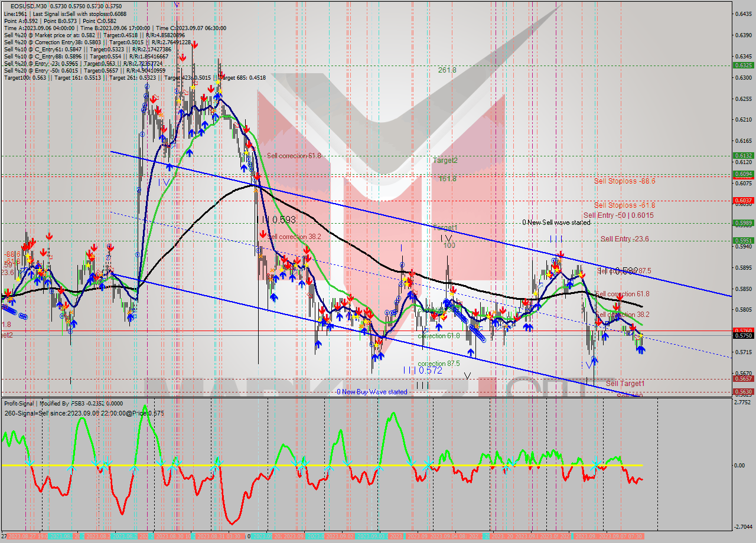Click the '2023.08.31 03:30' time axis label
The image size is (756, 543).
[x=218, y=537]
